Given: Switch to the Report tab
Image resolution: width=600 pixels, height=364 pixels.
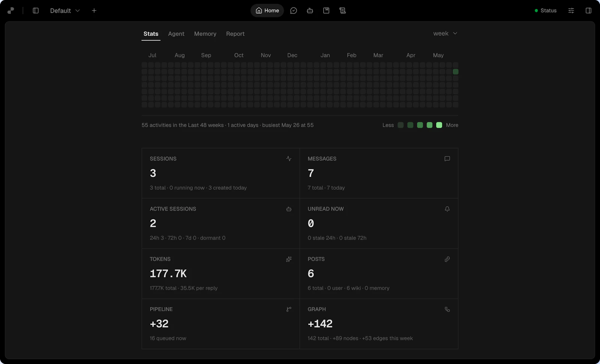Looking at the screenshot, I should click(x=235, y=34).
